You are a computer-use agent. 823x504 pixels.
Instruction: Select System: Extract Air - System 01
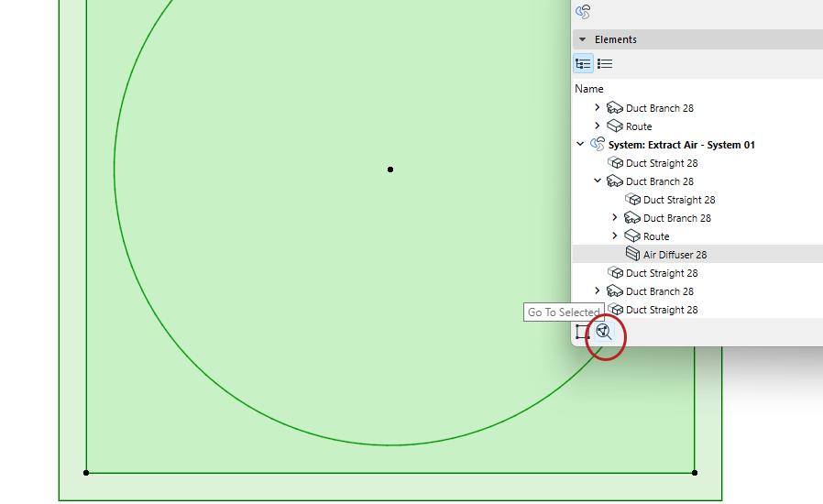tap(681, 145)
